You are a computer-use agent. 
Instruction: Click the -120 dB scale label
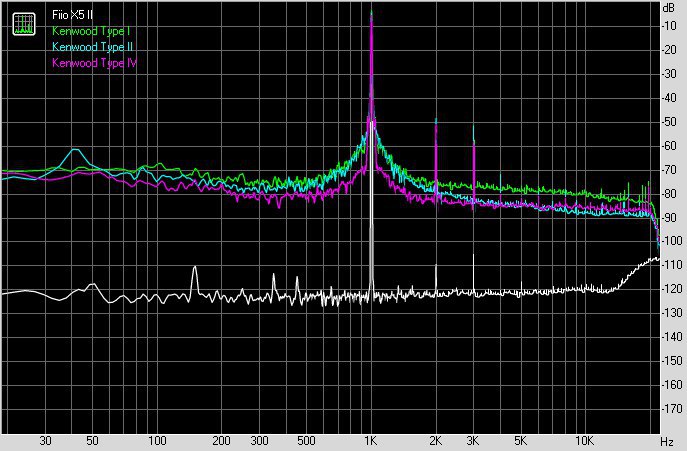[671, 288]
